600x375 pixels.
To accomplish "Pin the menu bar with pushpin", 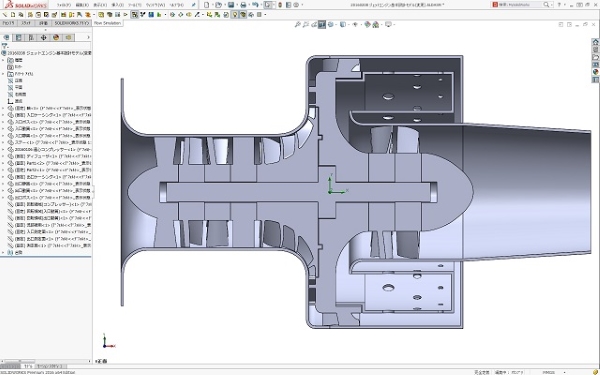I will 194,5.
